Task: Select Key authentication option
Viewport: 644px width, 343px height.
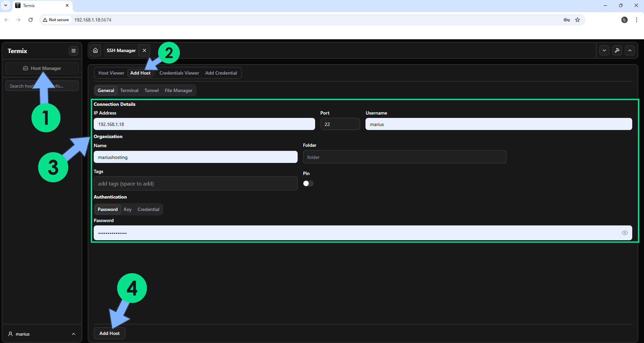Action: (x=128, y=209)
